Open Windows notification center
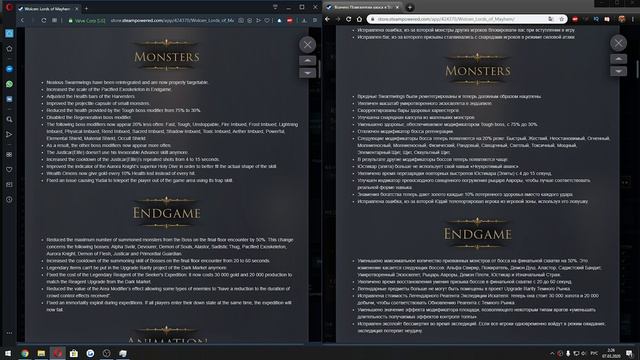The width and height of the screenshot is (640, 360). pos(629,353)
